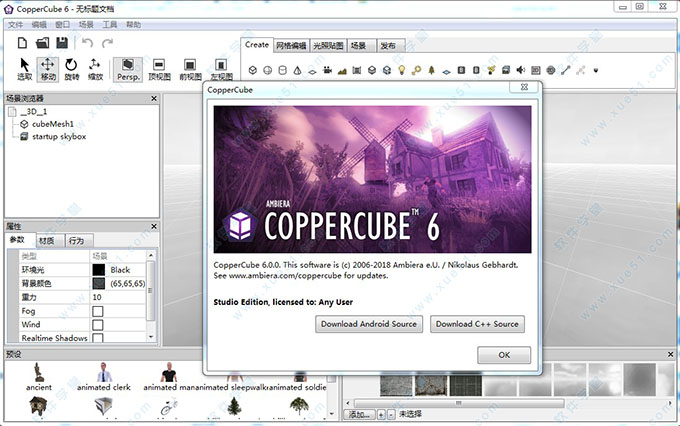Select the animated clerk prefab
Image resolution: width=680 pixels, height=426 pixels.
click(x=104, y=377)
